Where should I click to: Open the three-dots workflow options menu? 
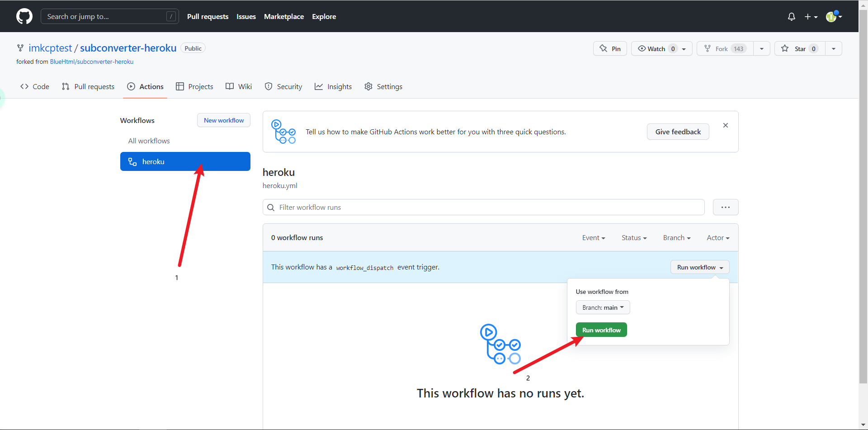pos(725,207)
